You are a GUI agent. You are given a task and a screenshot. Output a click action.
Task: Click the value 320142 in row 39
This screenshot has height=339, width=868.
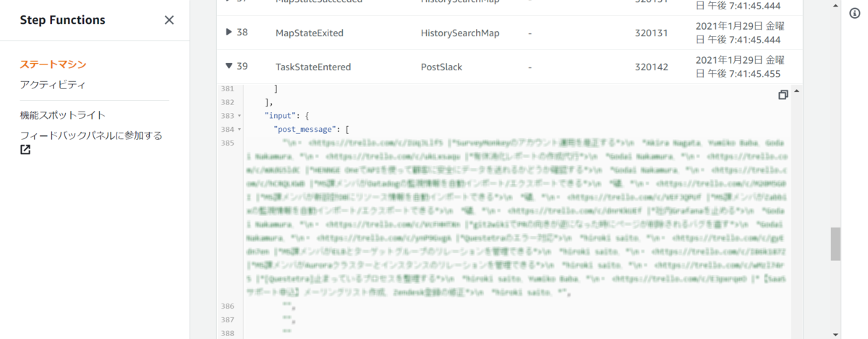[651, 67]
